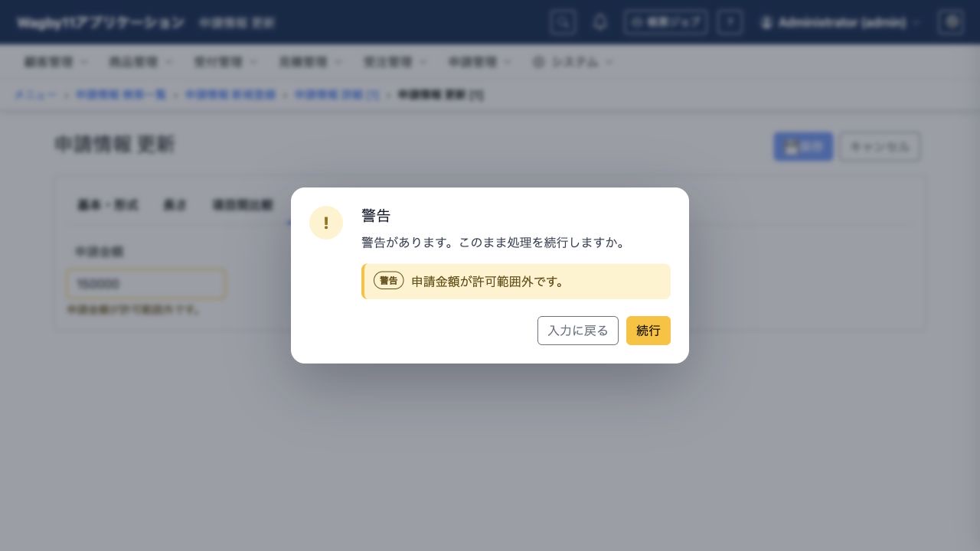Open the Administrator (admin) user dropdown
This screenshot has width=980, height=551.
tap(840, 23)
